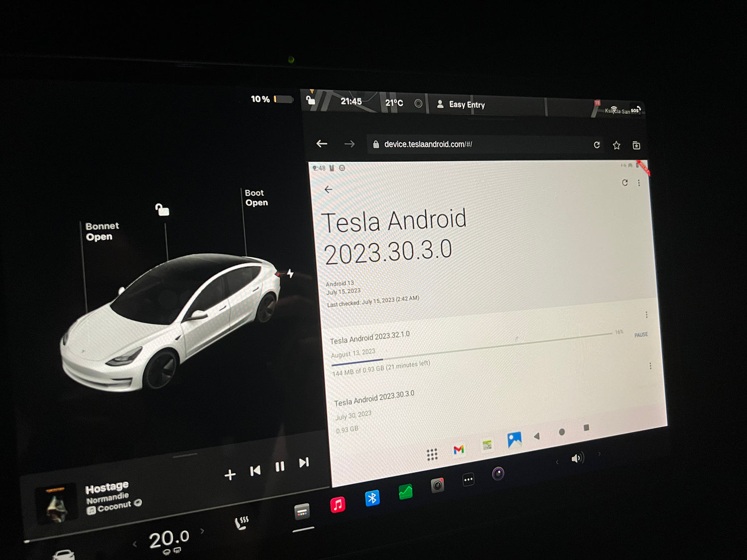Open the Easy Entry driver profile menu
This screenshot has height=560, width=747.
pyautogui.click(x=461, y=105)
